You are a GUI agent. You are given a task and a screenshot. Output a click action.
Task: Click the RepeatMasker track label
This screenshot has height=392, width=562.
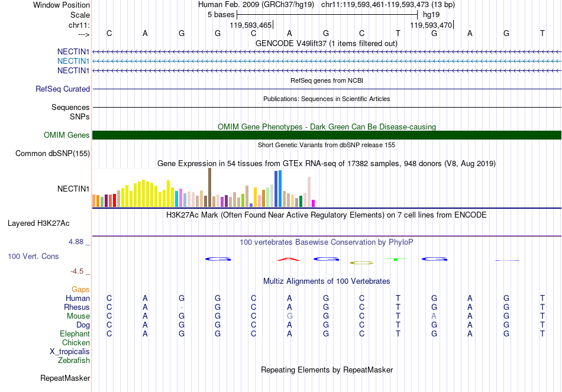click(65, 378)
